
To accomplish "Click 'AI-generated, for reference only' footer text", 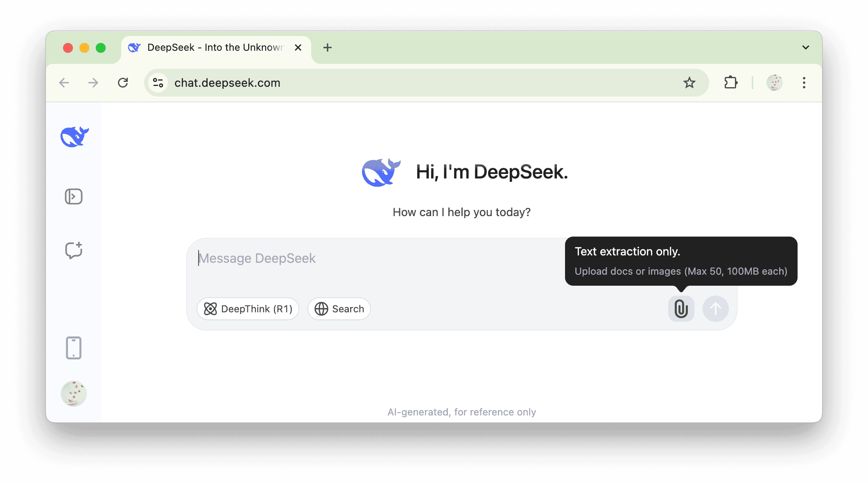I will point(461,412).
